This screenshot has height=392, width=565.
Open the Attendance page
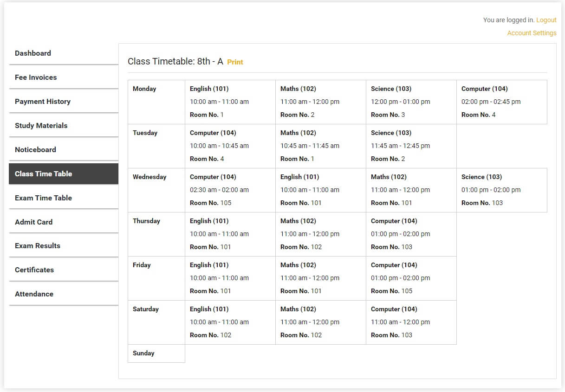coord(34,294)
